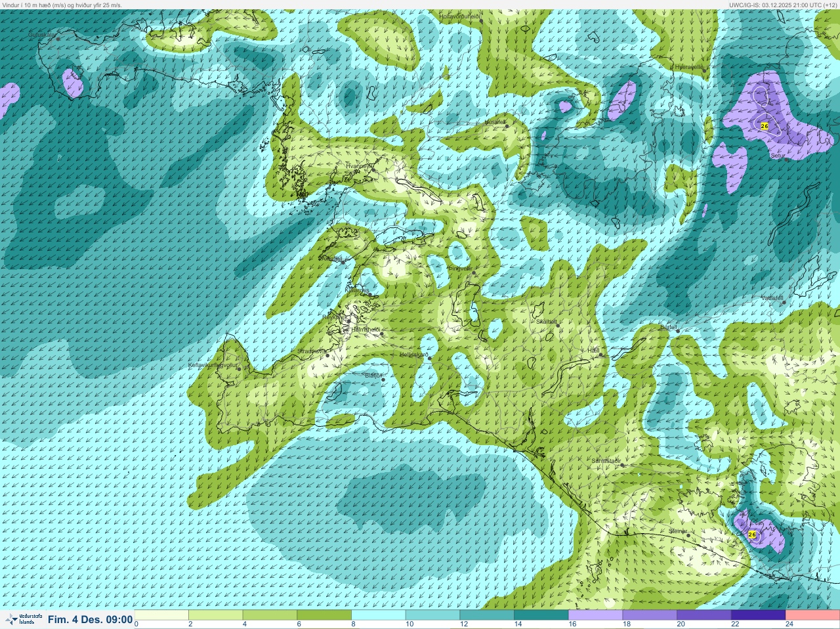The height and width of the screenshot is (629, 840).
Task: Click the Kjalarnes station label
Action: point(358,290)
